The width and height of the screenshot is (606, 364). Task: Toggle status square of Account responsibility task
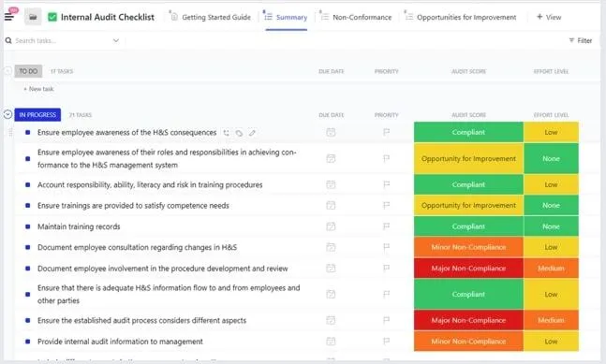[27, 185]
